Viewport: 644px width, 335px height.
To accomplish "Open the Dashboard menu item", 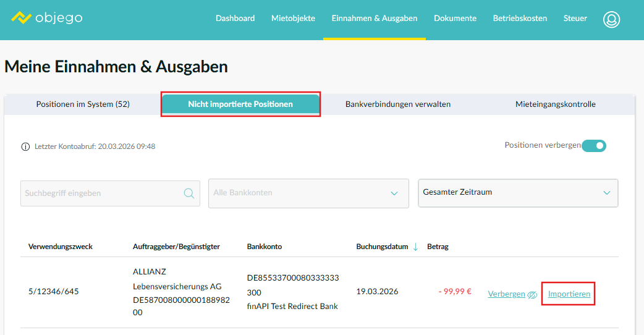I will [x=235, y=19].
